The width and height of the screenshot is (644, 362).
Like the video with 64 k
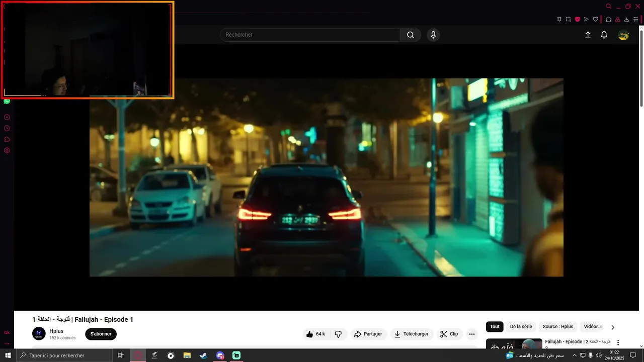coord(315,334)
